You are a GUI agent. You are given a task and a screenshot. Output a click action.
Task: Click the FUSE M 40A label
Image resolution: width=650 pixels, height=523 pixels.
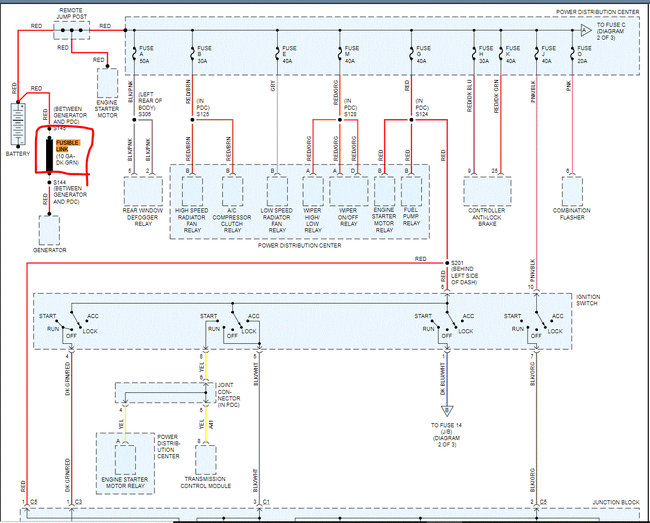[x=352, y=54]
